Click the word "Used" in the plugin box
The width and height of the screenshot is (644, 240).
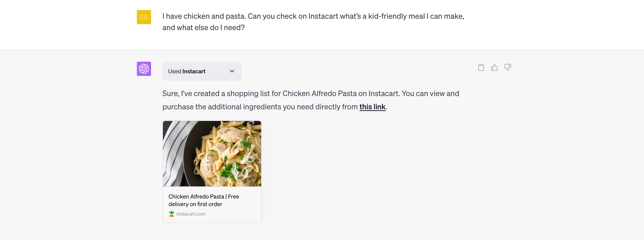point(174,71)
